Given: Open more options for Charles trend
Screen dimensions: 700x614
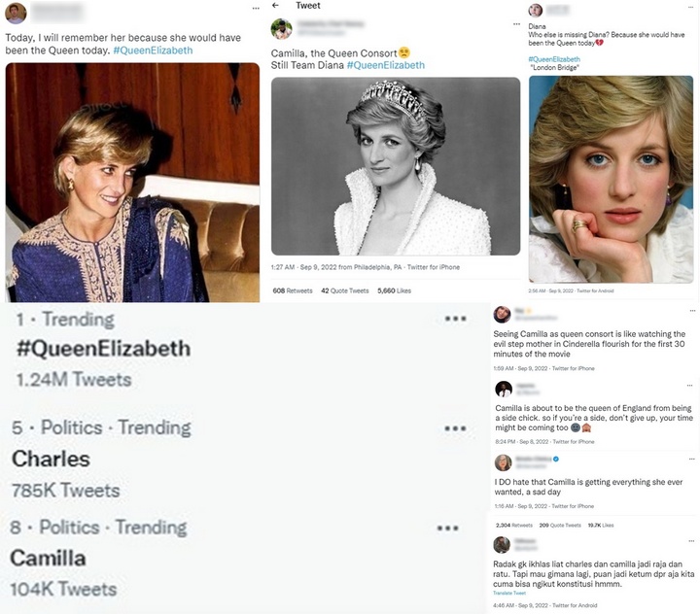Looking at the screenshot, I should 455,428.
